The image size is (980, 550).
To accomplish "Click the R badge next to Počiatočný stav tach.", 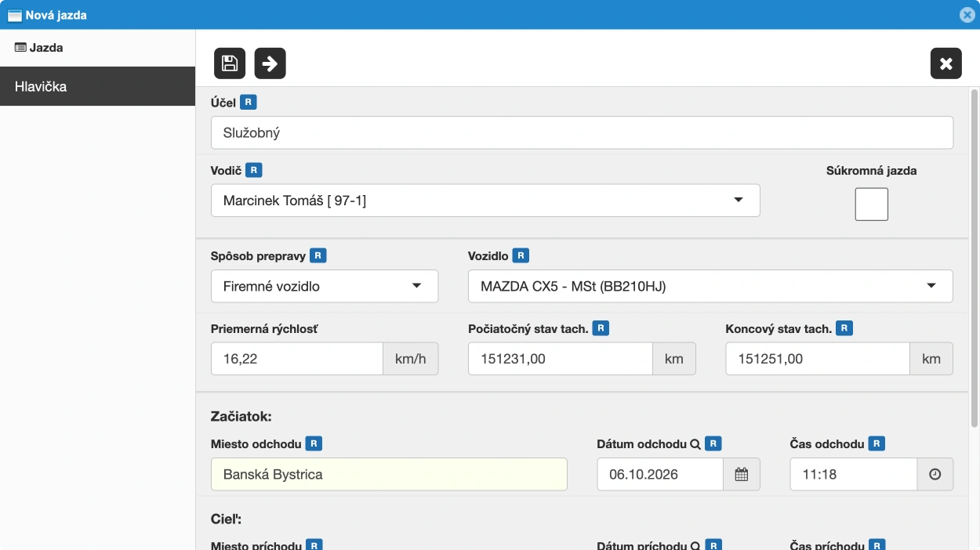I will [x=601, y=328].
